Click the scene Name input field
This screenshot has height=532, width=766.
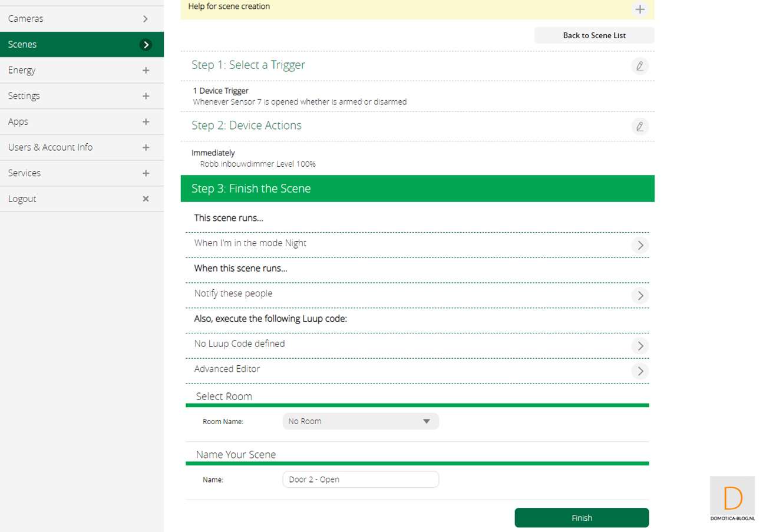tap(361, 480)
